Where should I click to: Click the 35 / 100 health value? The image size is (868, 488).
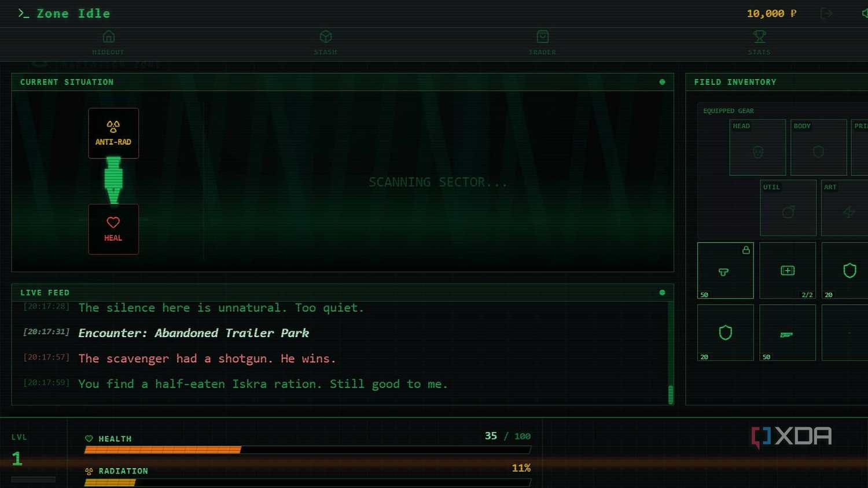click(x=507, y=436)
